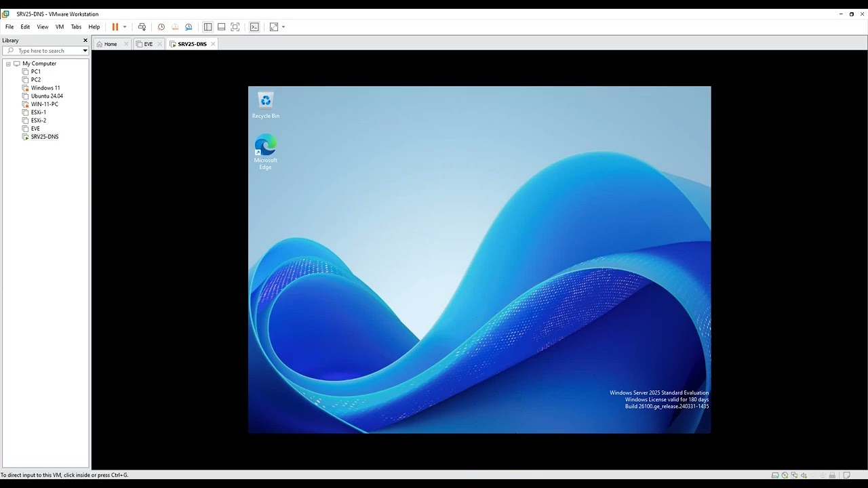868x488 pixels.
Task: Open the stretch display dropdown arrow
Action: (x=283, y=27)
